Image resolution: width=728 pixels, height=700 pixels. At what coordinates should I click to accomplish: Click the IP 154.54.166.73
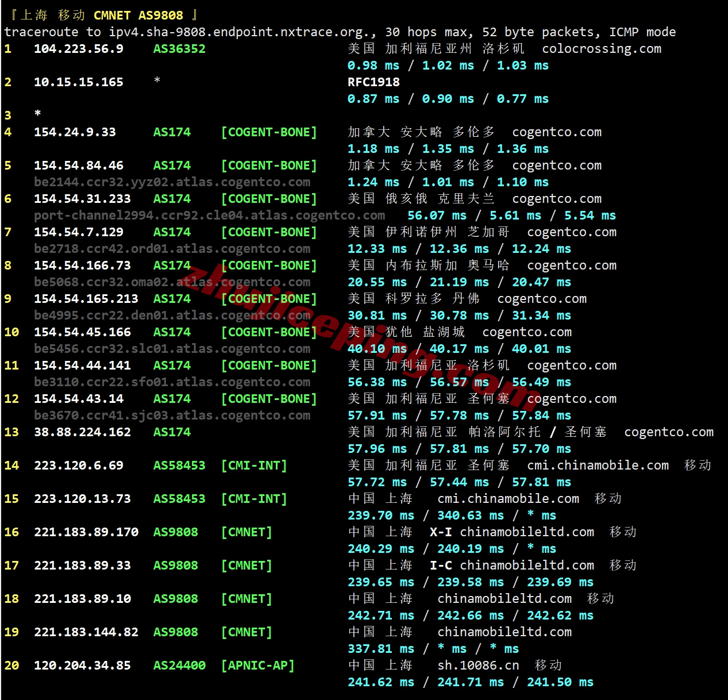coord(82,266)
